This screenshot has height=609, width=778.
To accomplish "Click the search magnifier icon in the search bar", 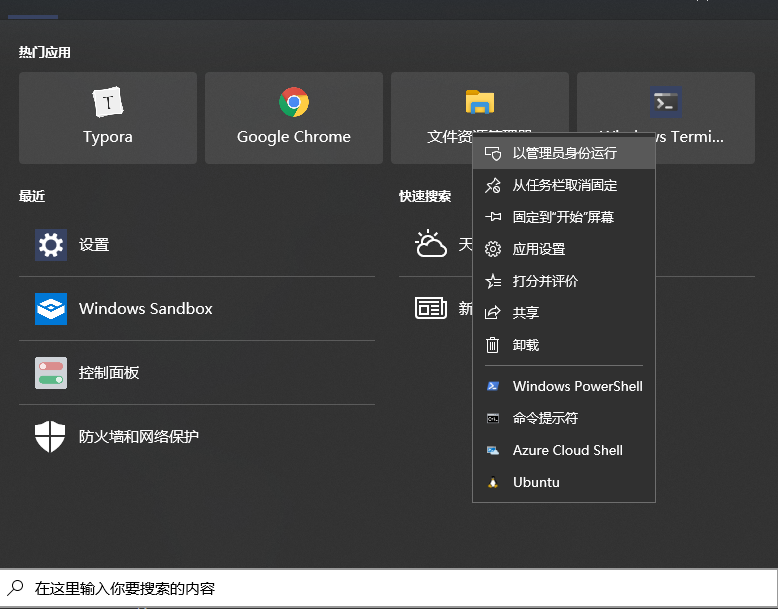I will [15, 588].
